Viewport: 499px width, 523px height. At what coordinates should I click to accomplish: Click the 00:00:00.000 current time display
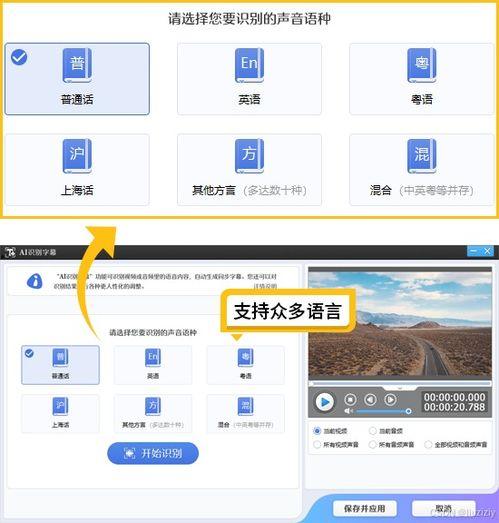tap(454, 397)
